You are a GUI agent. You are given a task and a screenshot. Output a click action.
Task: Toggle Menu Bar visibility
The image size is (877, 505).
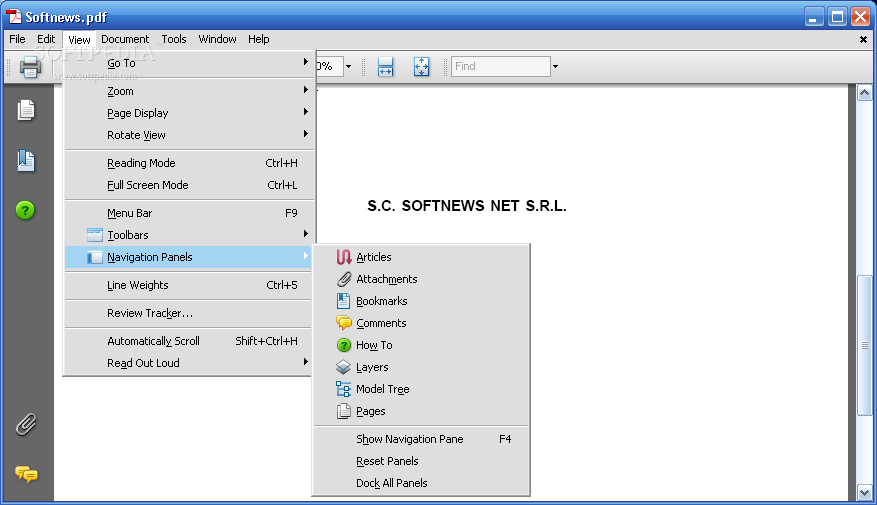(189, 213)
